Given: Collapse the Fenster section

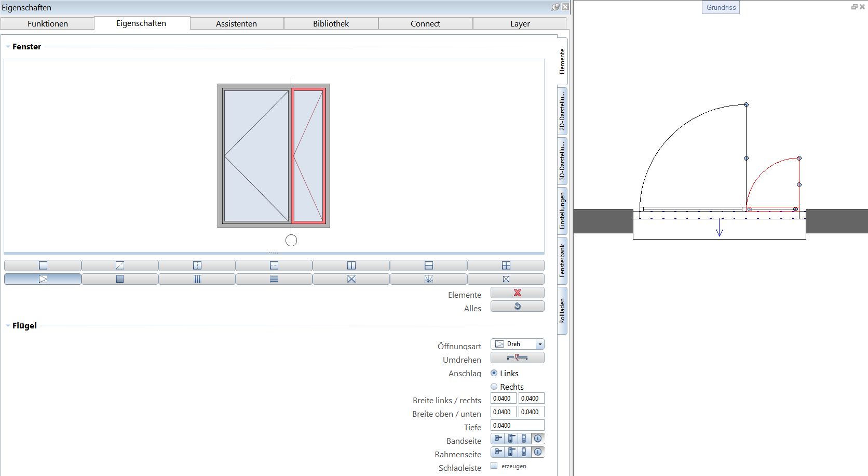Looking at the screenshot, I should point(8,47).
